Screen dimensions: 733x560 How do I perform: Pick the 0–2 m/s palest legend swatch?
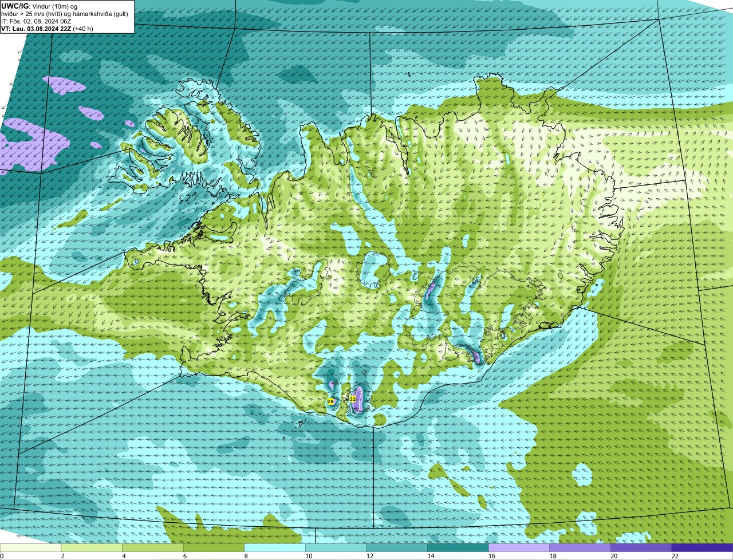[30, 547]
